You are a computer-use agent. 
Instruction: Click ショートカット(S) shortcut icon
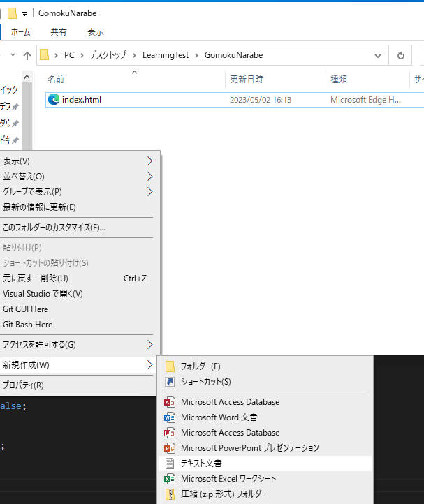click(x=170, y=382)
